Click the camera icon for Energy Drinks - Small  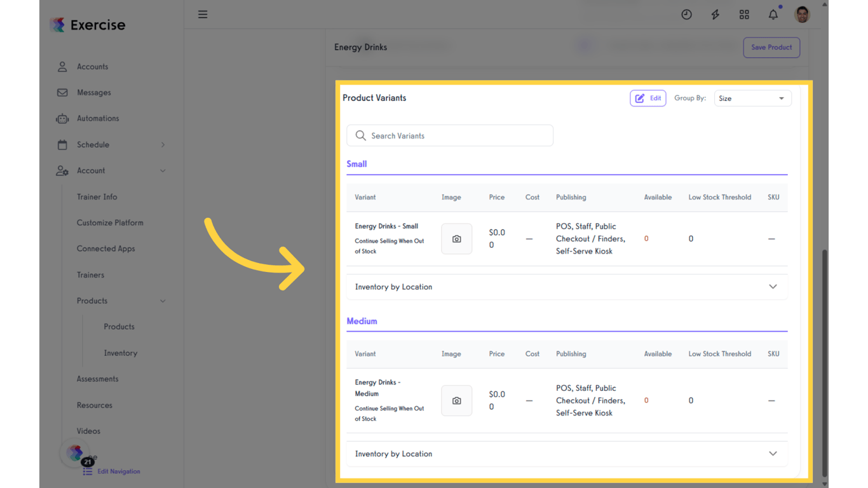456,238
